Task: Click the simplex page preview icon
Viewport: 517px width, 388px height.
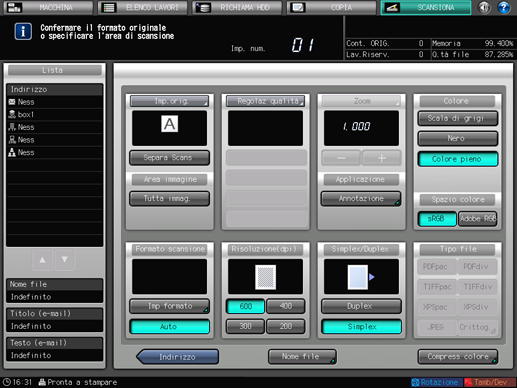Action: pos(361,277)
